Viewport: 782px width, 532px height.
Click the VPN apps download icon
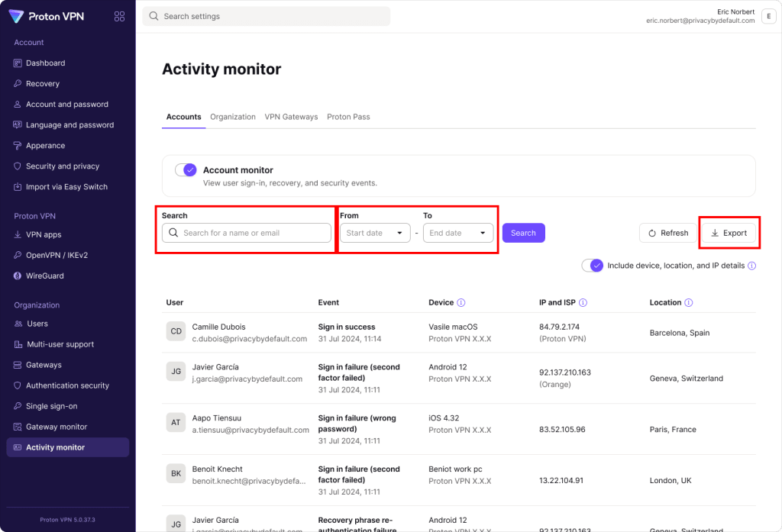click(x=18, y=234)
